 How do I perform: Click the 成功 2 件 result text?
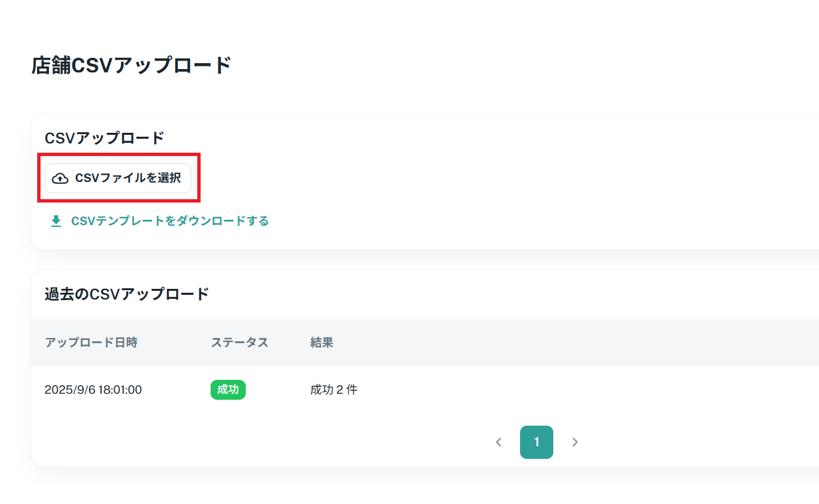click(333, 390)
